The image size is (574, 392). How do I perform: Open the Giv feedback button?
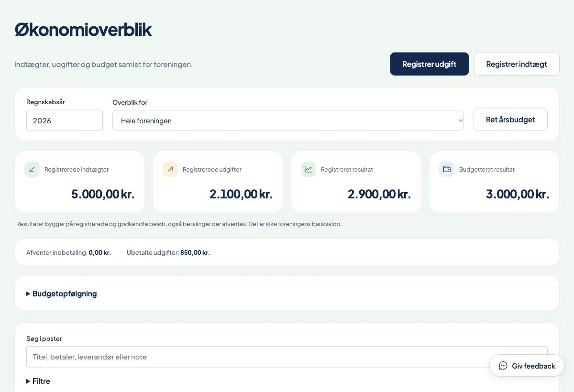(x=527, y=366)
